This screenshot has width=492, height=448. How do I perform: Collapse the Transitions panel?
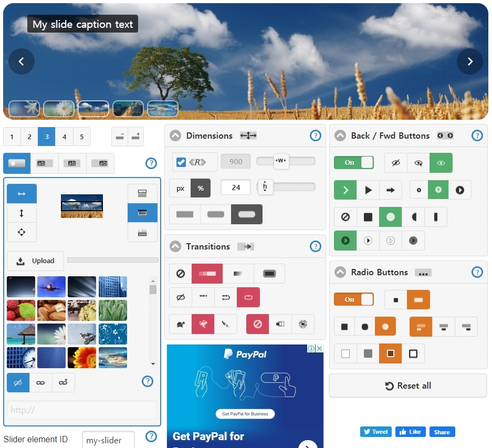coord(175,246)
